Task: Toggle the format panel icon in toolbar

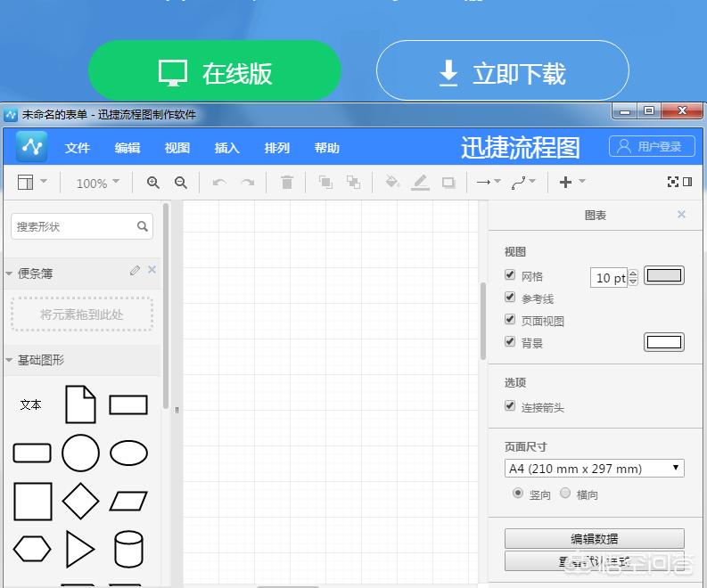Action: coord(687,182)
